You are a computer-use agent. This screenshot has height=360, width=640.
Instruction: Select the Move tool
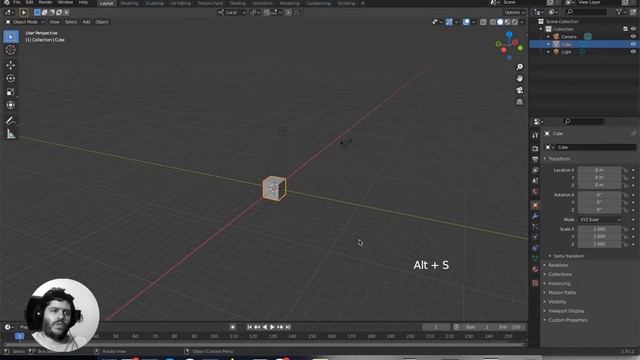coord(11,65)
